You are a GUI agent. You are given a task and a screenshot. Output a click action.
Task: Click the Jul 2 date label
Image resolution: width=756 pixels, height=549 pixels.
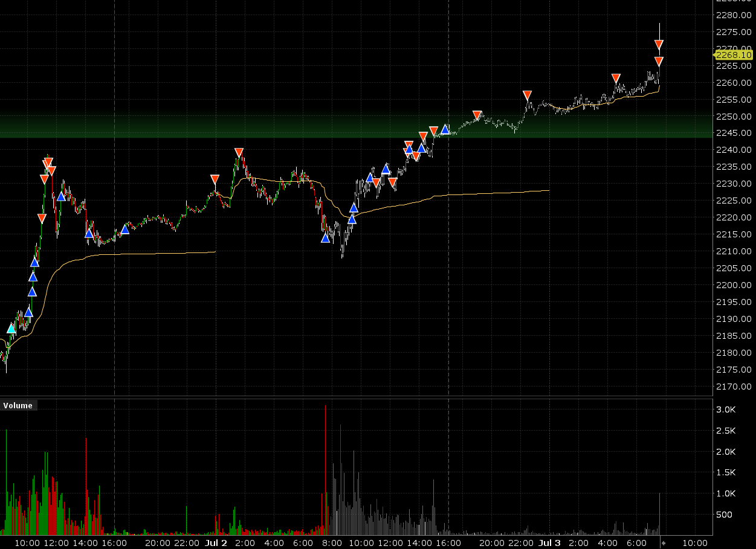click(216, 543)
